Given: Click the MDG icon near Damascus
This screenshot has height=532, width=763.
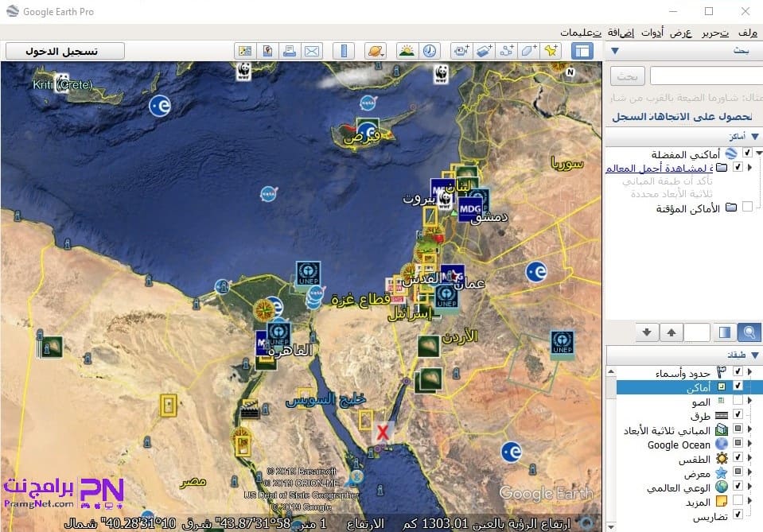Looking at the screenshot, I should pyautogui.click(x=470, y=209).
